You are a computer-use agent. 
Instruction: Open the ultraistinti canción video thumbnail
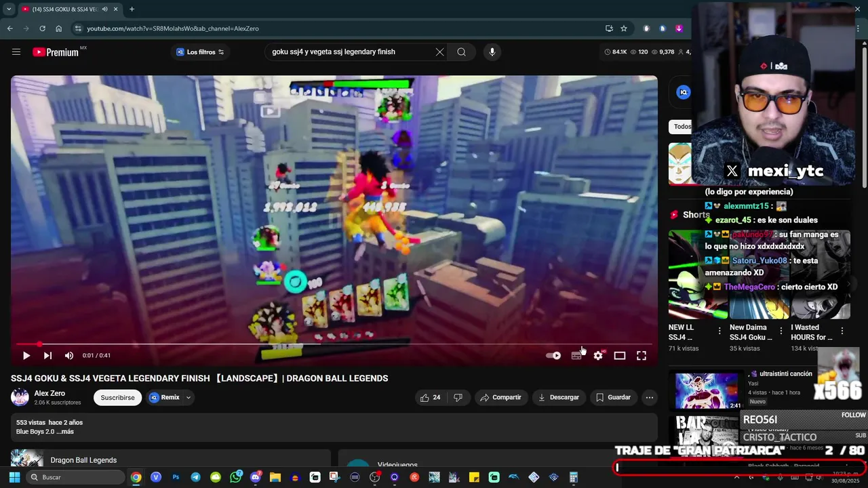(x=706, y=391)
